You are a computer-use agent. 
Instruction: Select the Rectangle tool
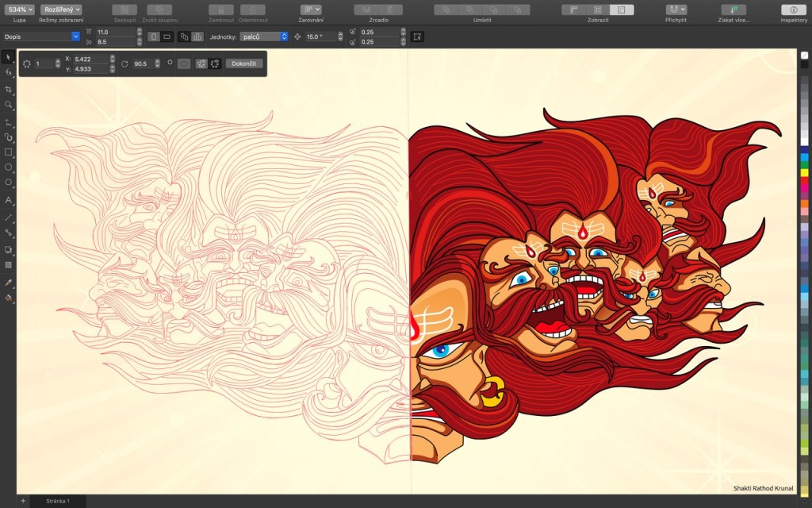[8, 152]
